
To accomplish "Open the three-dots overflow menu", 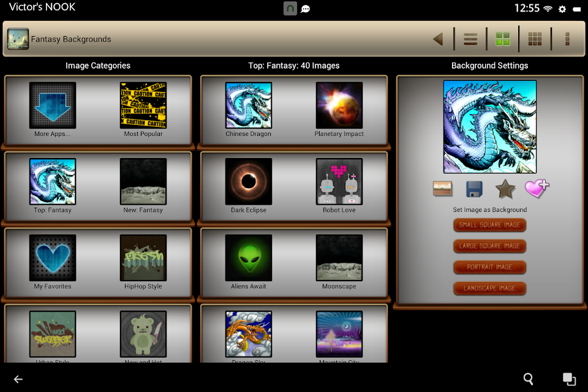I will 567,39.
